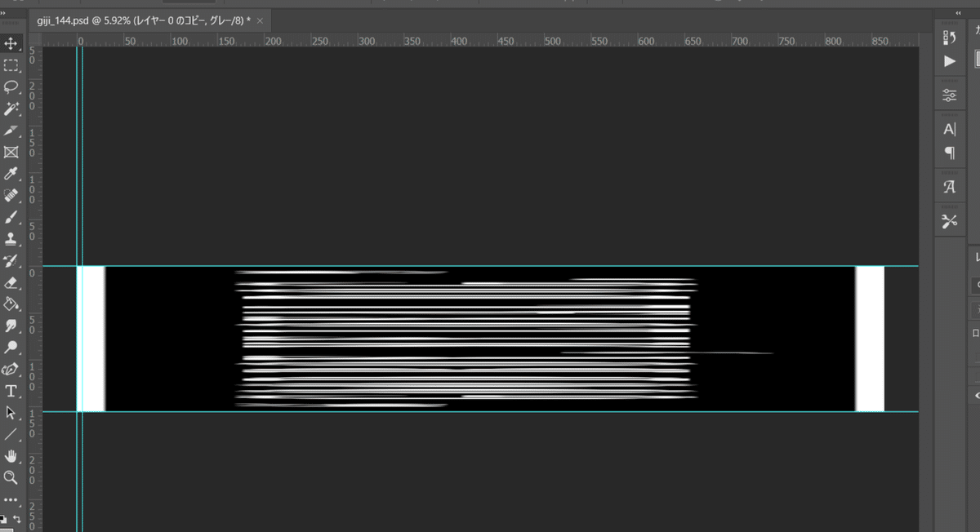The height and width of the screenshot is (532, 980).
Task: Select the Path Selection arrow tool
Action: click(x=11, y=413)
